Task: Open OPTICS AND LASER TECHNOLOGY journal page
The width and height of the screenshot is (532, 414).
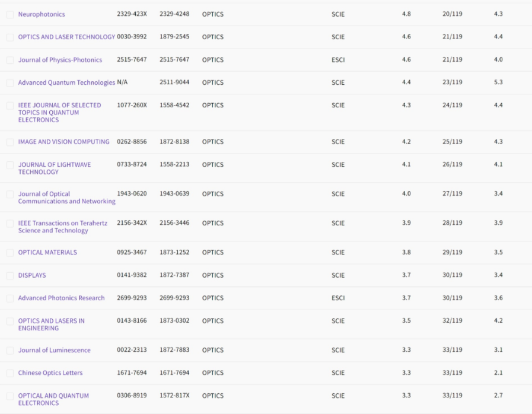Action: (66, 37)
